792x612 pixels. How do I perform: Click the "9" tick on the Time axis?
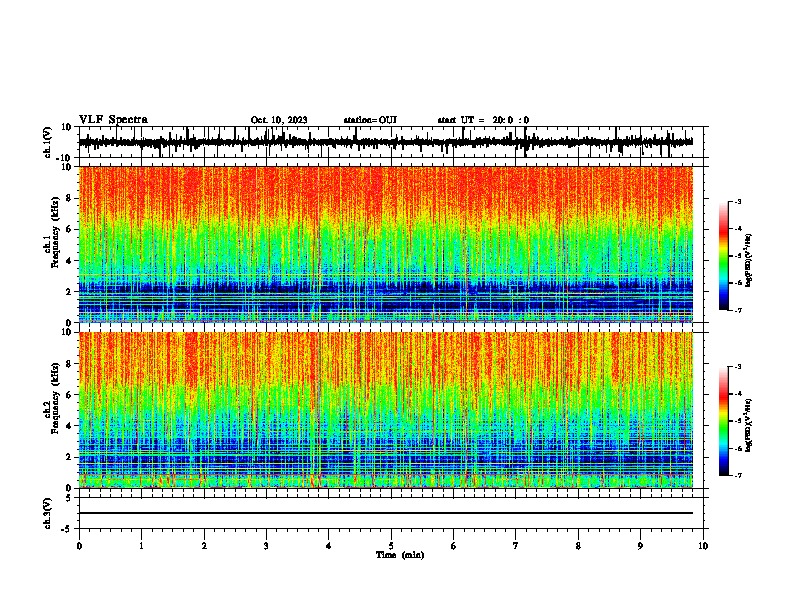point(640,546)
